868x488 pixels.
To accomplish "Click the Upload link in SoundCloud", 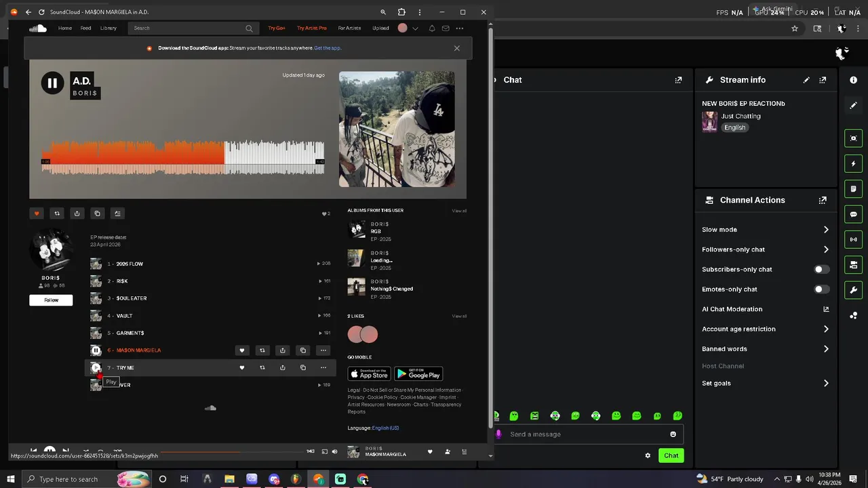I will pos(380,28).
